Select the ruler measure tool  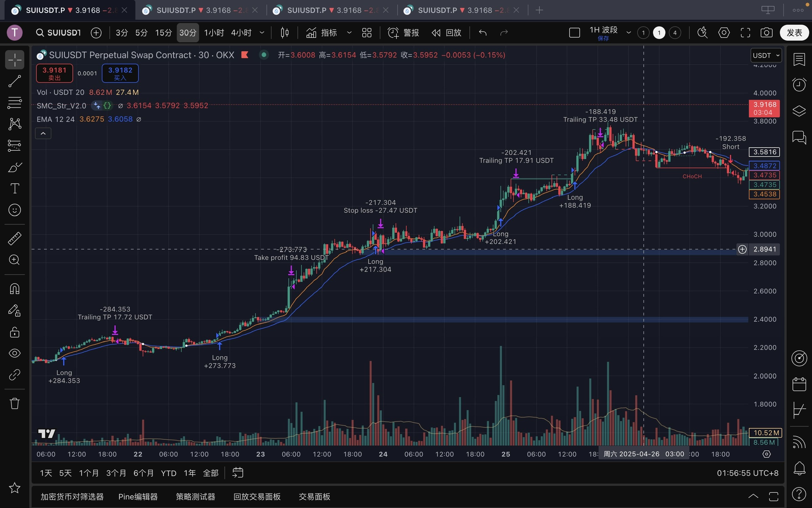(x=15, y=238)
